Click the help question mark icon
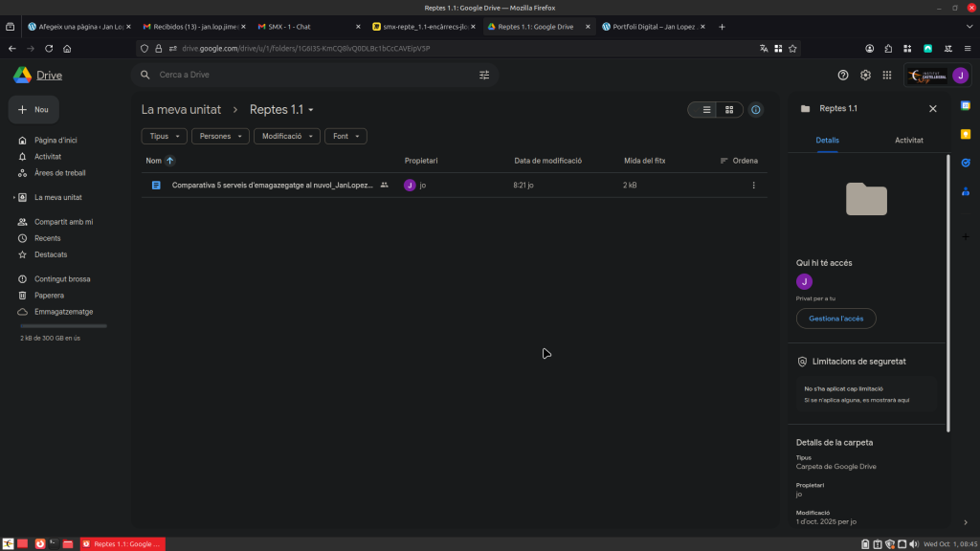This screenshot has height=551, width=980. pos(843,75)
